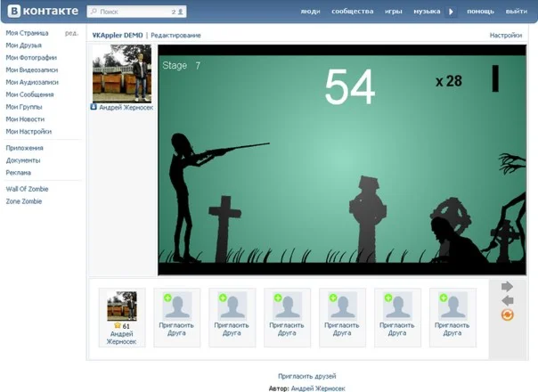Open the Wall Of Zombie app in the sidebar

coord(27,189)
